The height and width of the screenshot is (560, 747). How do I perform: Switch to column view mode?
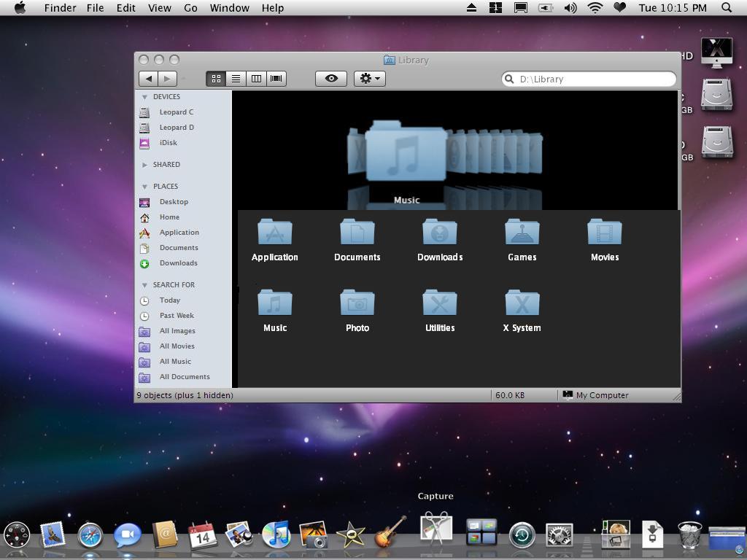pos(256,79)
